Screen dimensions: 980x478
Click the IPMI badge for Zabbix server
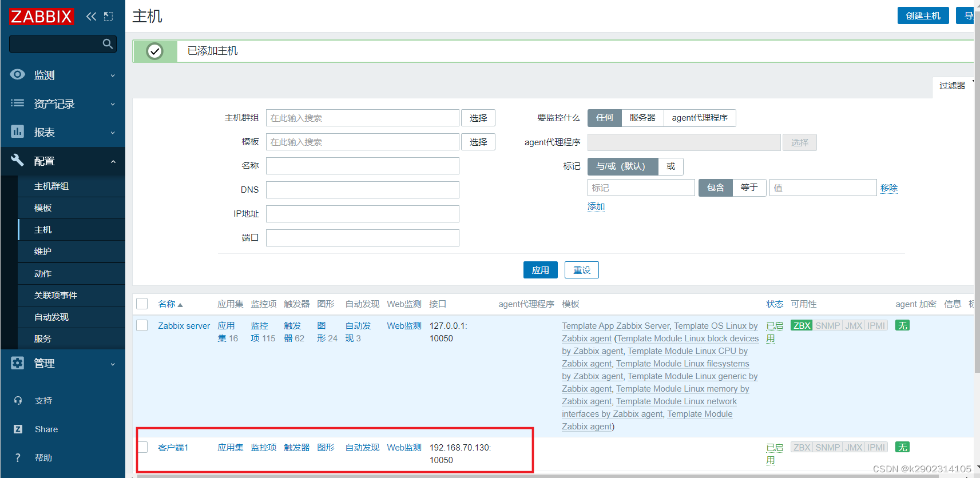point(876,325)
